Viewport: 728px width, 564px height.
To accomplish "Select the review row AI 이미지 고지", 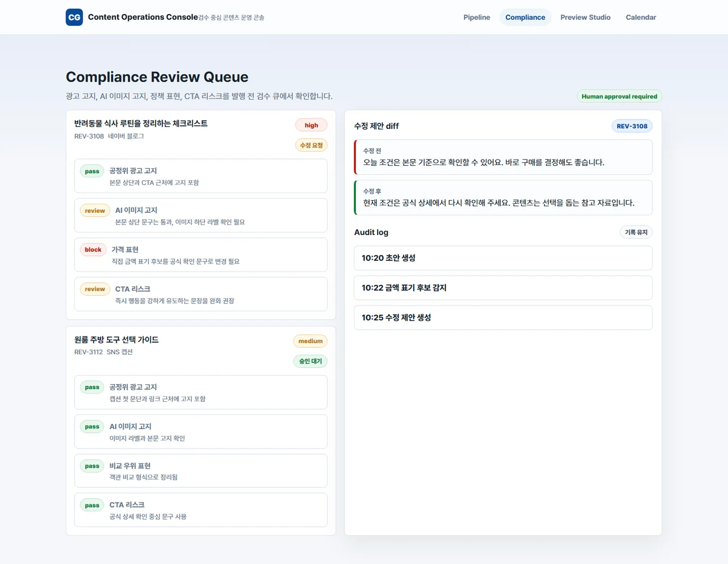I will (201, 215).
